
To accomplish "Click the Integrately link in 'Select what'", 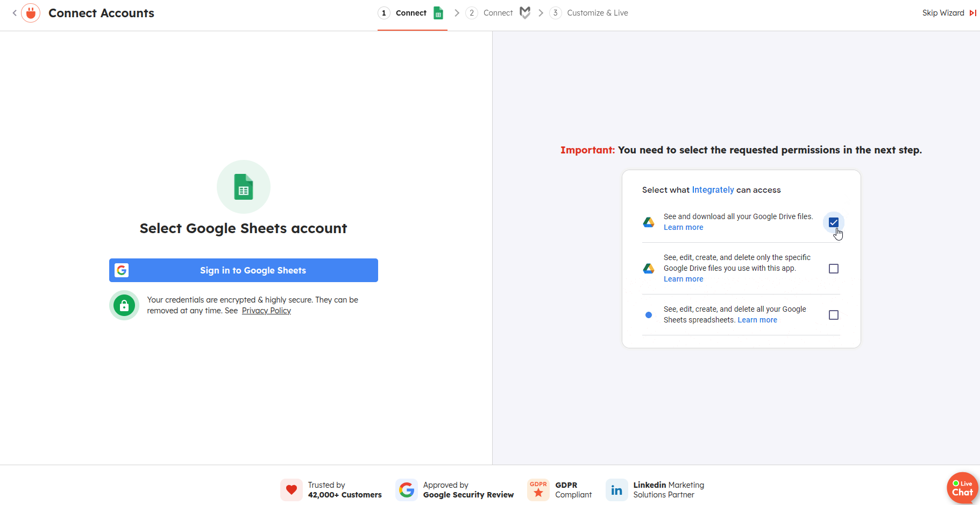I will tap(713, 190).
